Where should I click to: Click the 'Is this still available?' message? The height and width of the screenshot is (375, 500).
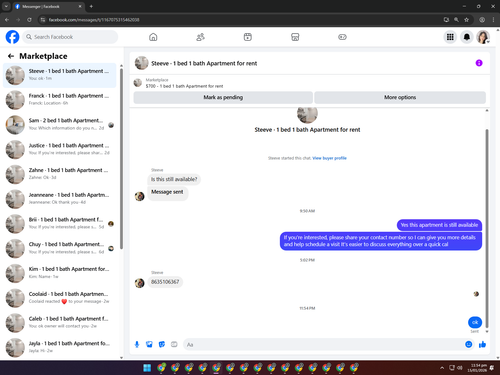coord(174,179)
